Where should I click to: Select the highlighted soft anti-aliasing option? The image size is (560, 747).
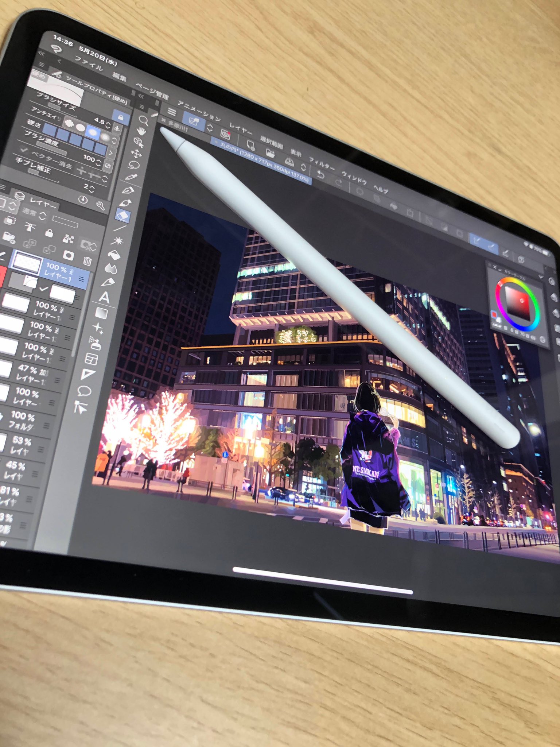(93, 132)
